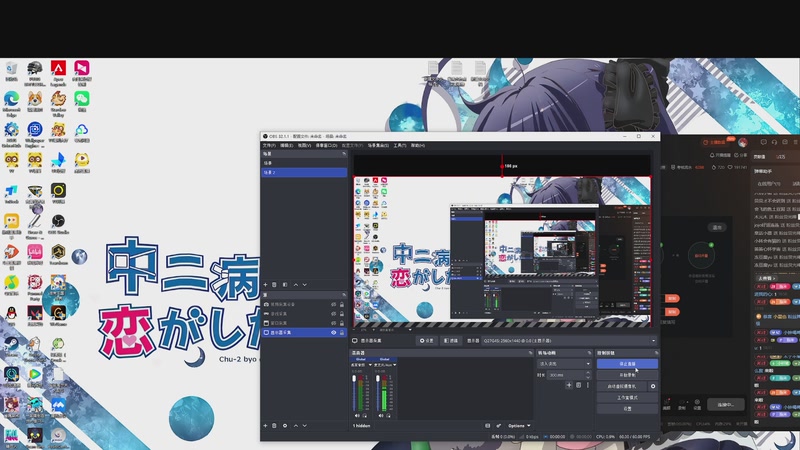Add a new scene in OBS Scenes panel
Viewport: 800px width, 450px height.
(x=265, y=285)
